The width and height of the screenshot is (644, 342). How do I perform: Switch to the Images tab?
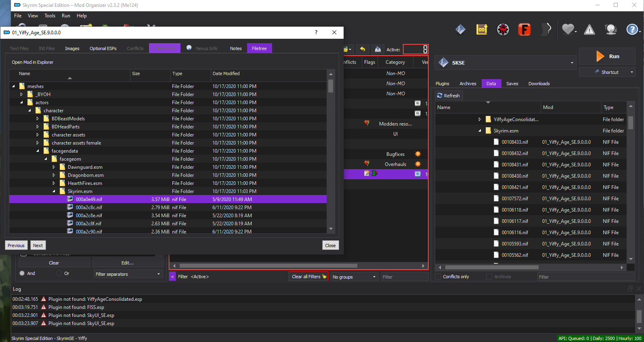point(72,48)
